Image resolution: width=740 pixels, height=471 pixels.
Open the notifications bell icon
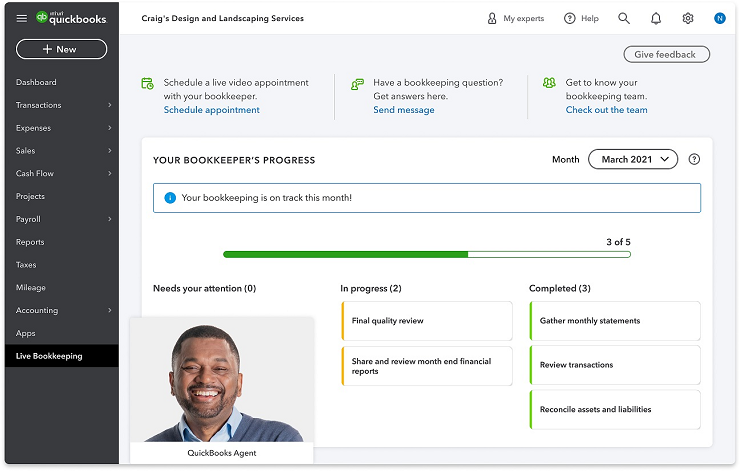[656, 18]
